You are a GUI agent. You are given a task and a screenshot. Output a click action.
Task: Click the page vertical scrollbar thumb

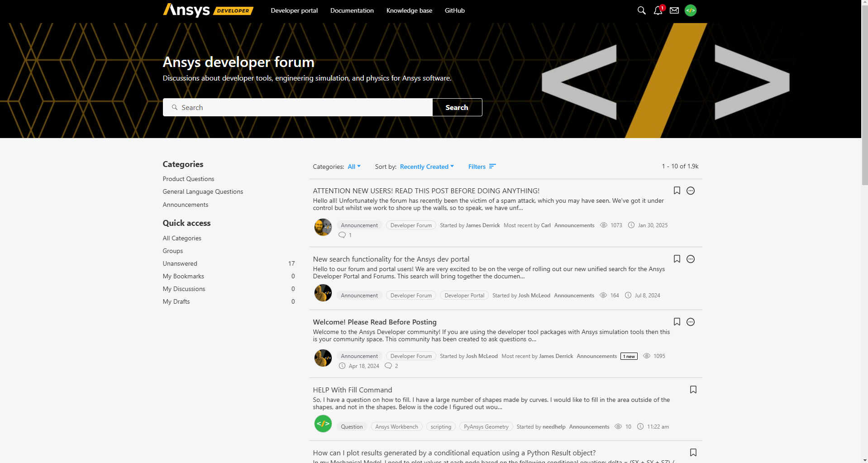point(865,95)
